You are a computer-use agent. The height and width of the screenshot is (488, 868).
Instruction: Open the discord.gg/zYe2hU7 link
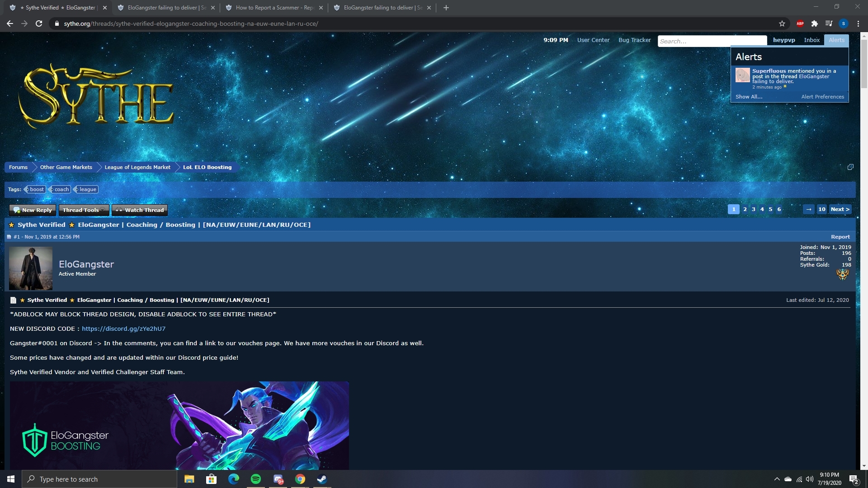(123, 329)
